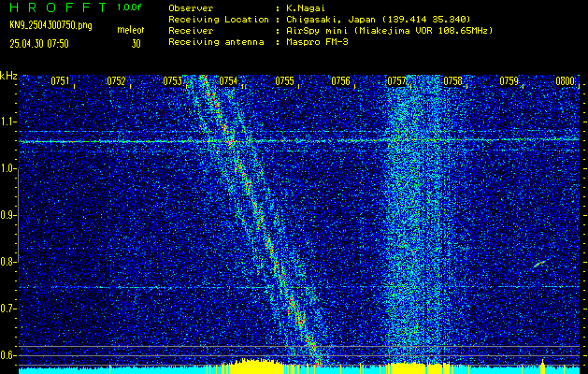Click the 0754 time marker
This screenshot has width=588, height=374.
tap(228, 81)
